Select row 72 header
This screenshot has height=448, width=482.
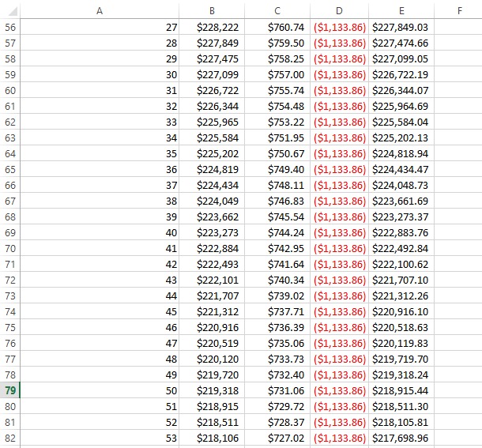10,280
